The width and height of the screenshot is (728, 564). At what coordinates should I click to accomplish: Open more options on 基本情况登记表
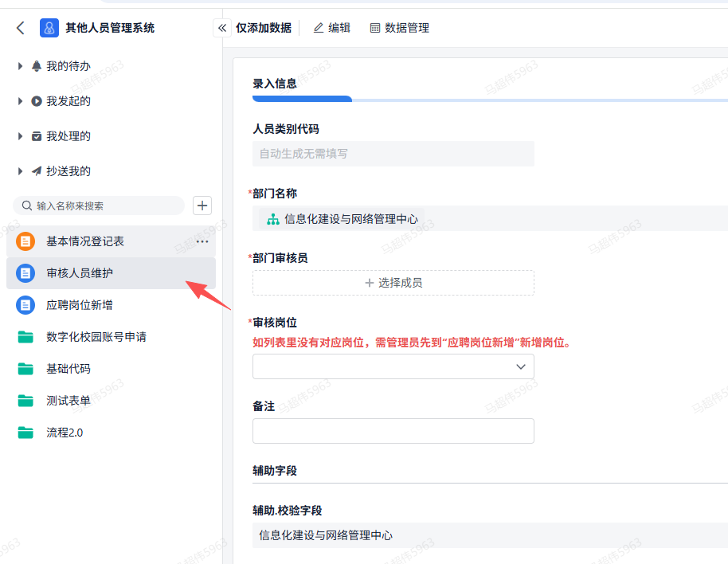[x=202, y=241]
